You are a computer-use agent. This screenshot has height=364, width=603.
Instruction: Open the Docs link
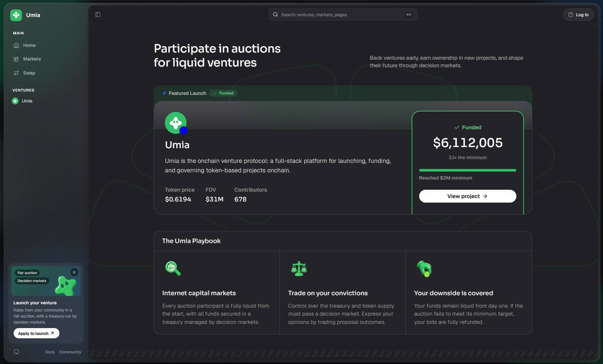[x=50, y=352]
